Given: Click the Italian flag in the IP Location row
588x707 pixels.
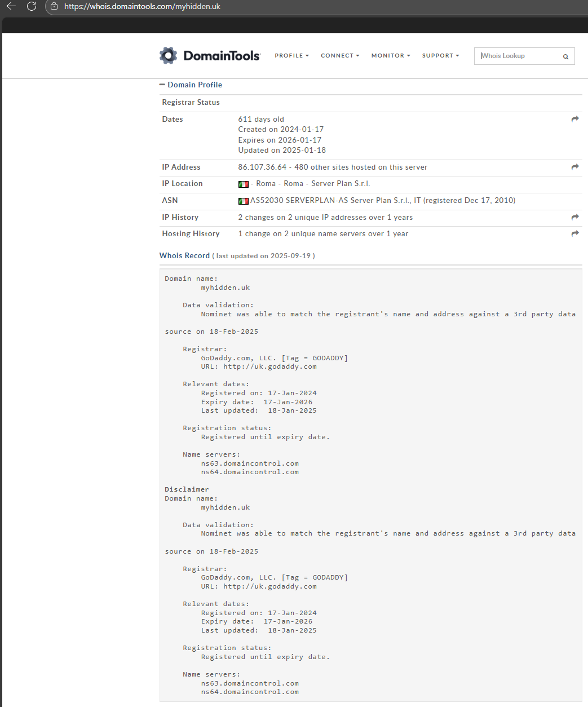Looking at the screenshot, I should tap(244, 184).
